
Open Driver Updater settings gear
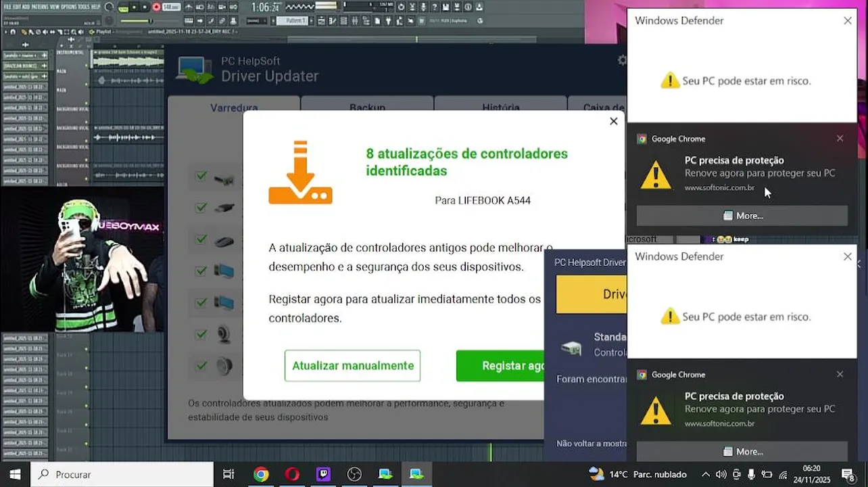(x=622, y=60)
